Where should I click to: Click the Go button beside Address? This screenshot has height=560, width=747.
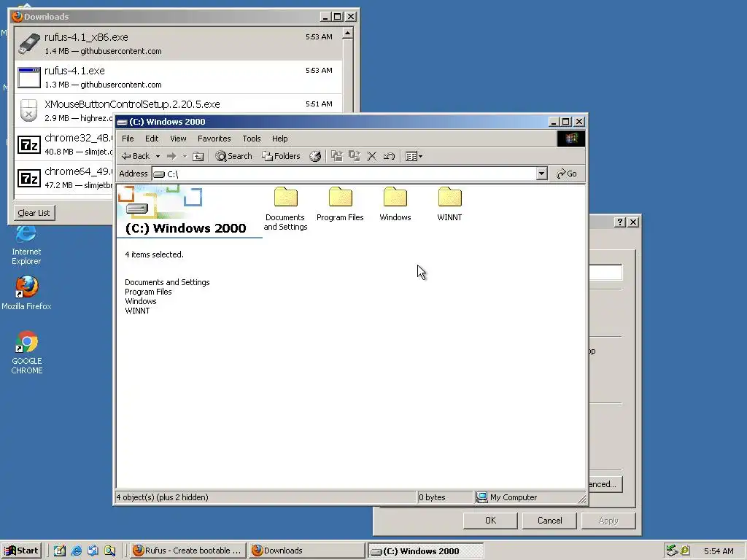[x=567, y=174]
